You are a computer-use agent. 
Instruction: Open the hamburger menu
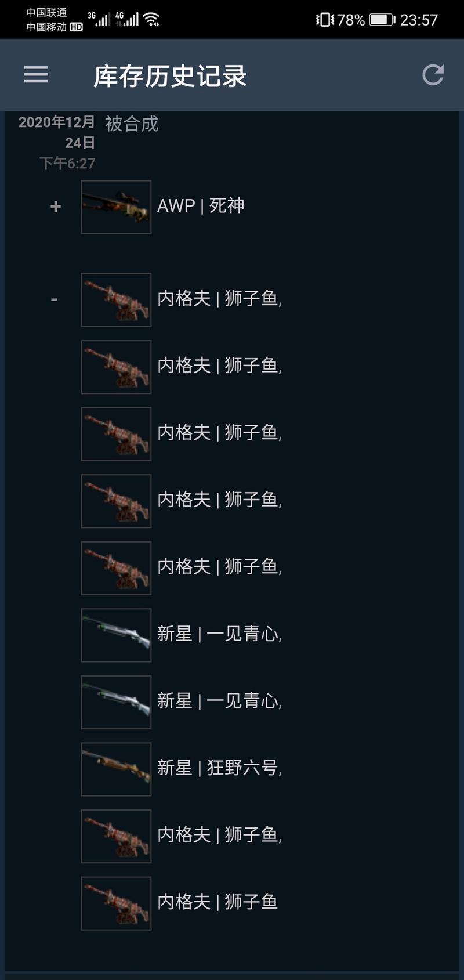point(36,74)
